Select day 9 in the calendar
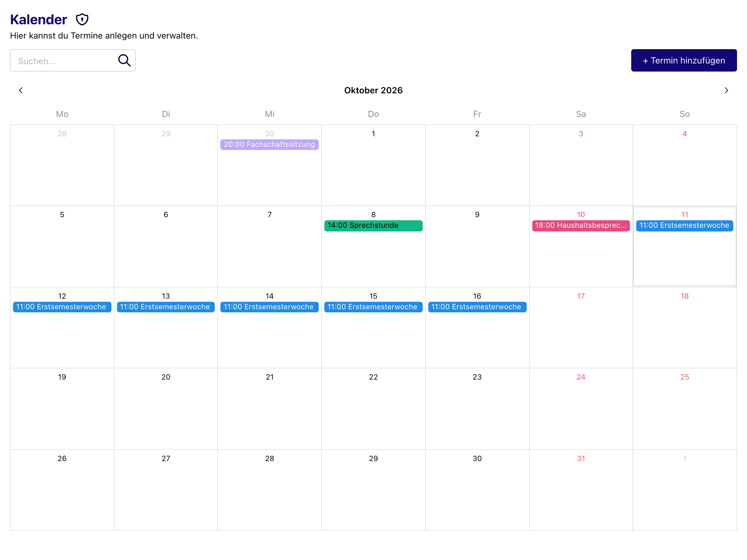Image resolution: width=747 pixels, height=560 pixels. point(477,246)
